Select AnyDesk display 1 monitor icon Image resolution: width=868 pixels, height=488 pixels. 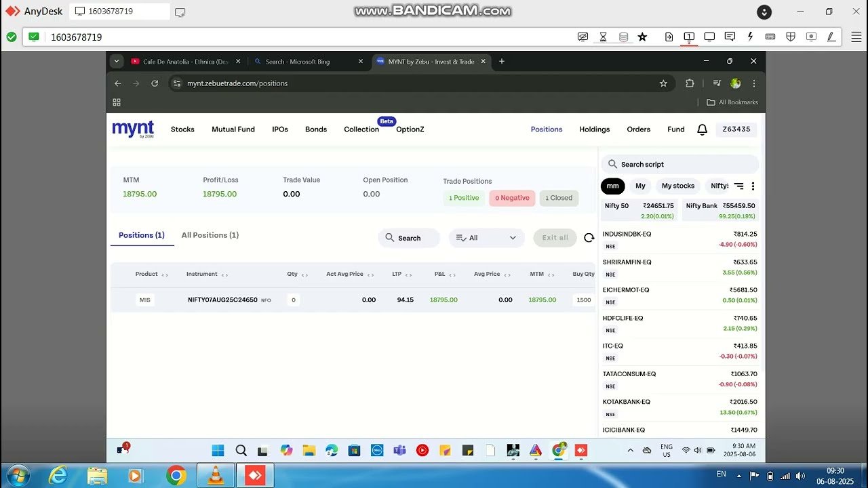(689, 37)
